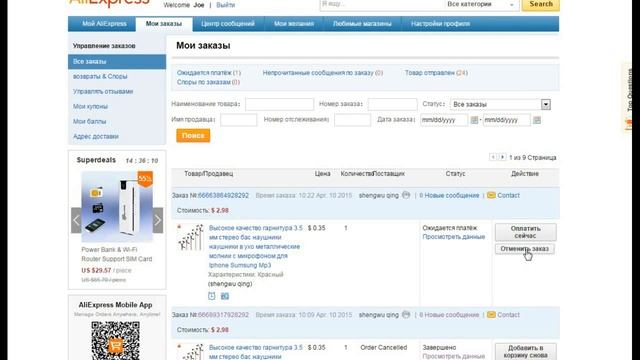
Task: Open Мои купоны in sidebar
Action: point(90,107)
